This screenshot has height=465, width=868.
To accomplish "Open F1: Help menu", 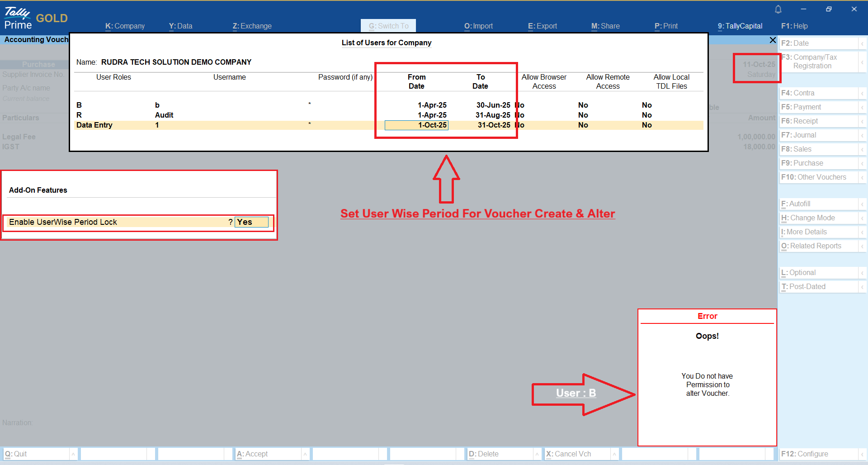I will tap(794, 26).
